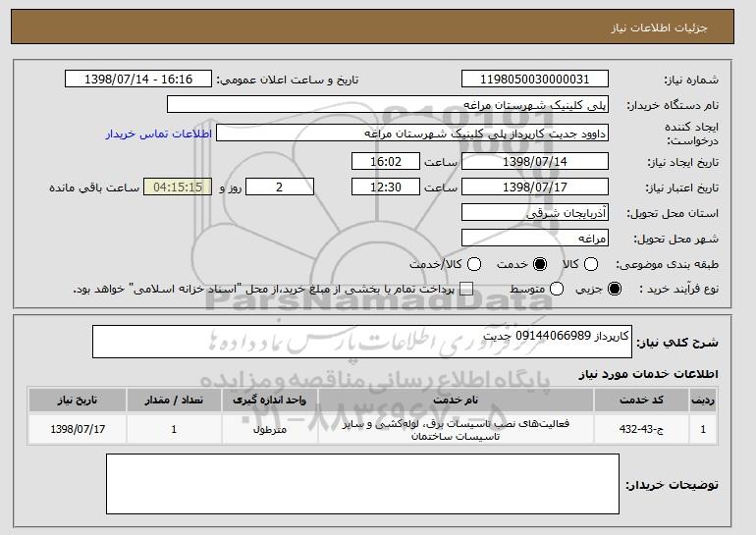Click the remaining days field showing 2
Screen dimensions: 756x535
(x=280, y=187)
